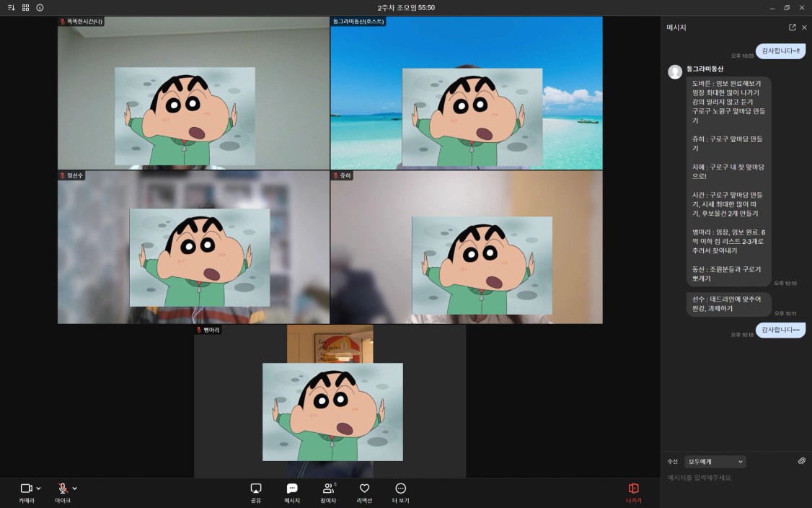Image resolution: width=812 pixels, height=508 pixels.
Task: Start screen sharing with 공유 button
Action: tap(256, 492)
